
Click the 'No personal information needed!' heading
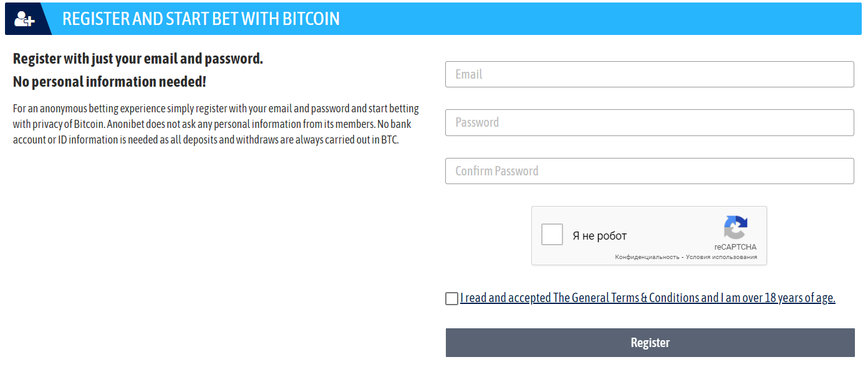click(x=109, y=82)
